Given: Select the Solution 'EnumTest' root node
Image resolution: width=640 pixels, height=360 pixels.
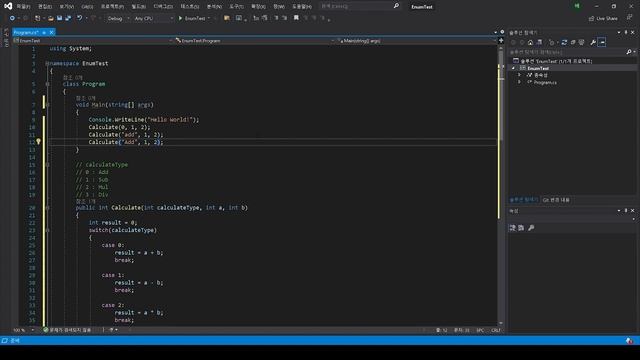Looking at the screenshot, I should coord(553,61).
